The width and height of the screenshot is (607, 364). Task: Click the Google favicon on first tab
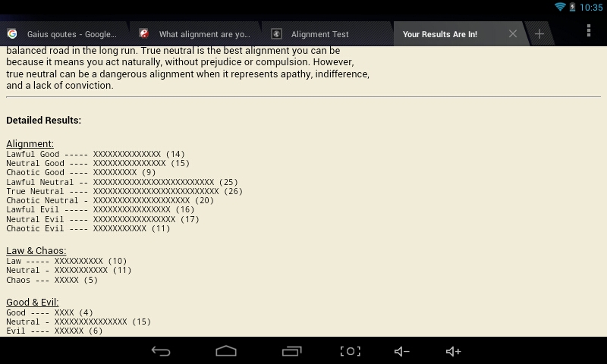point(12,34)
